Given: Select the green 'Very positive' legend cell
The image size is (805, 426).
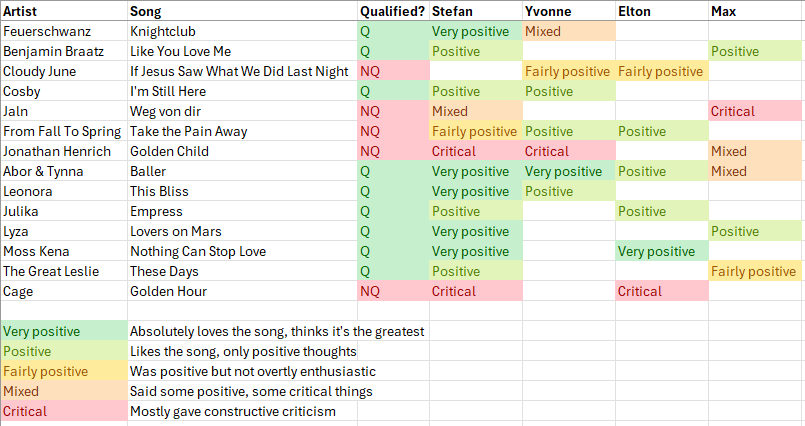Looking at the screenshot, I should [64, 331].
